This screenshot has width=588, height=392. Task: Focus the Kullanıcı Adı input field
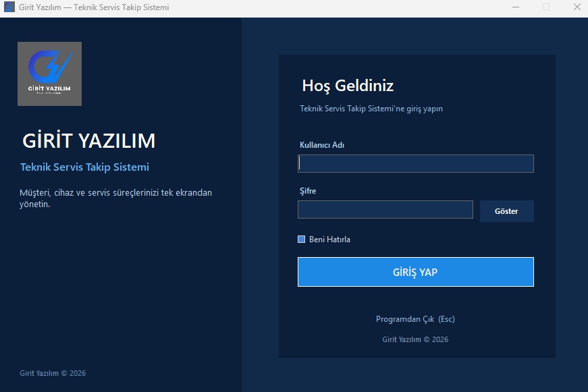pyautogui.click(x=415, y=164)
